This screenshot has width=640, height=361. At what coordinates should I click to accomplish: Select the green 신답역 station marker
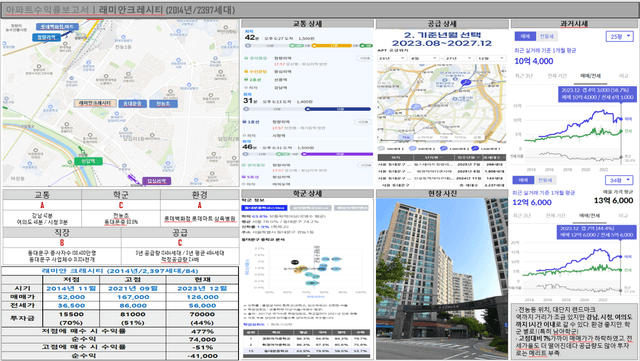[x=88, y=161]
